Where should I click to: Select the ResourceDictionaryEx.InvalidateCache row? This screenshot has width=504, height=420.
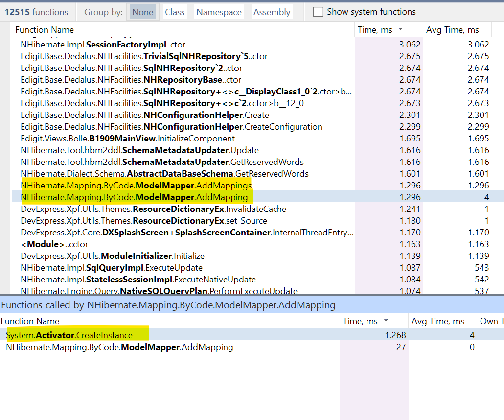pyautogui.click(x=258, y=209)
